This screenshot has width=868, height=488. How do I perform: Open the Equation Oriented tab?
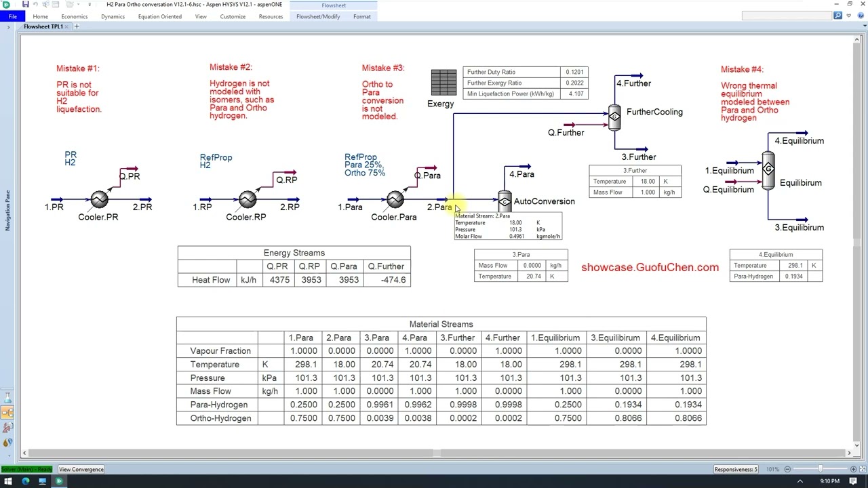pyautogui.click(x=160, y=16)
